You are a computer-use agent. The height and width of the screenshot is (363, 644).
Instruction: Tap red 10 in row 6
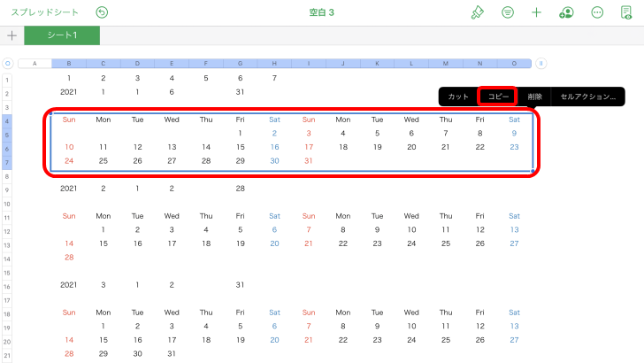coord(69,147)
